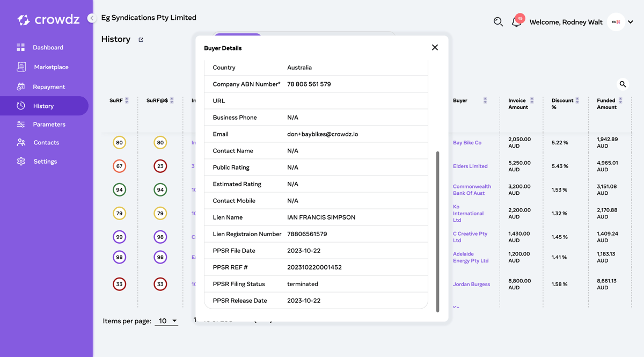Go to Repayment in sidebar
The image size is (644, 357).
(49, 86)
